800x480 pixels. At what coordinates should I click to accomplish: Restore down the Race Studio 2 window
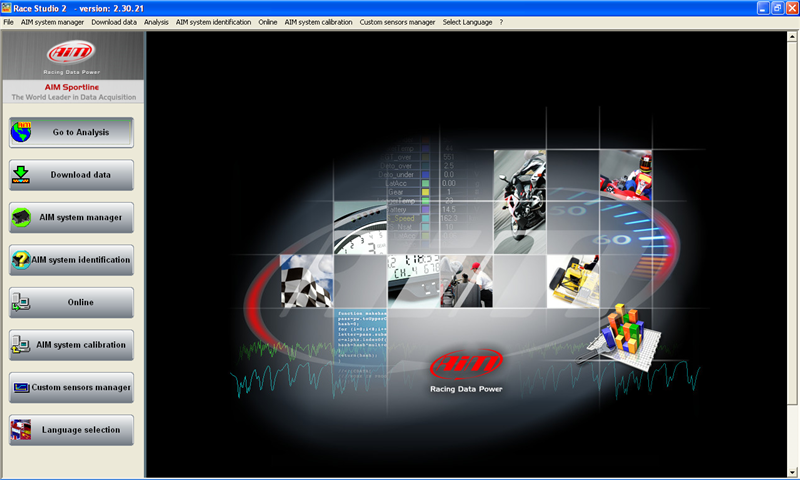click(778, 8)
